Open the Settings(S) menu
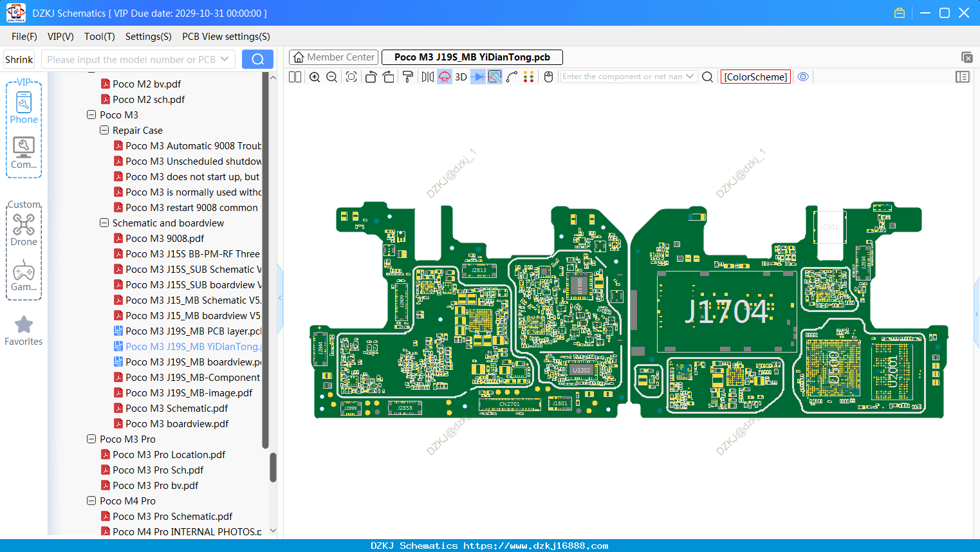980x552 pixels. point(149,37)
